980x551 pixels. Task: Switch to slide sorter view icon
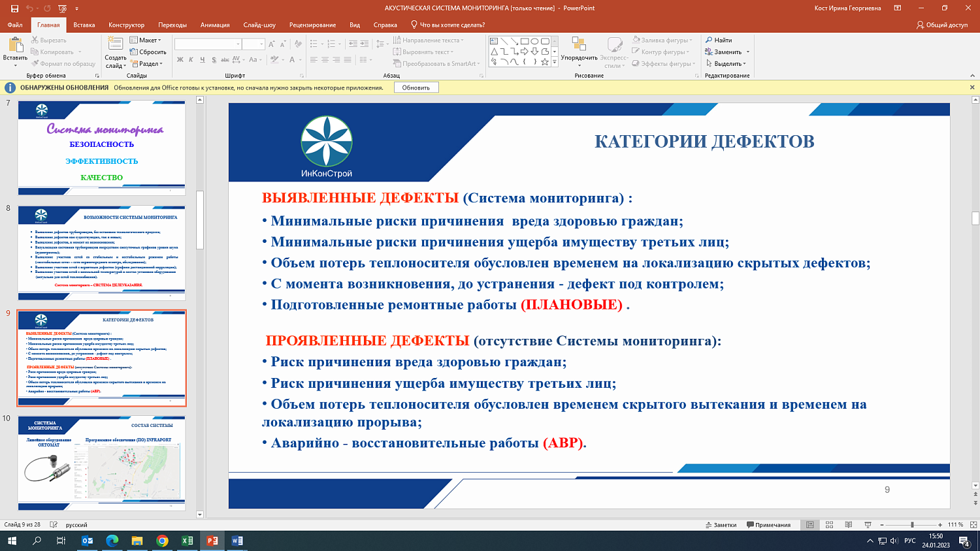(829, 525)
